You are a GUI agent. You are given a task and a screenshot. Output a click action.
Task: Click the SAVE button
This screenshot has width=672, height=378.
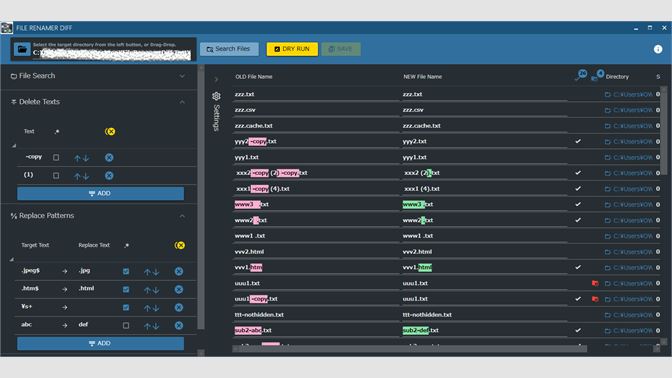click(341, 49)
